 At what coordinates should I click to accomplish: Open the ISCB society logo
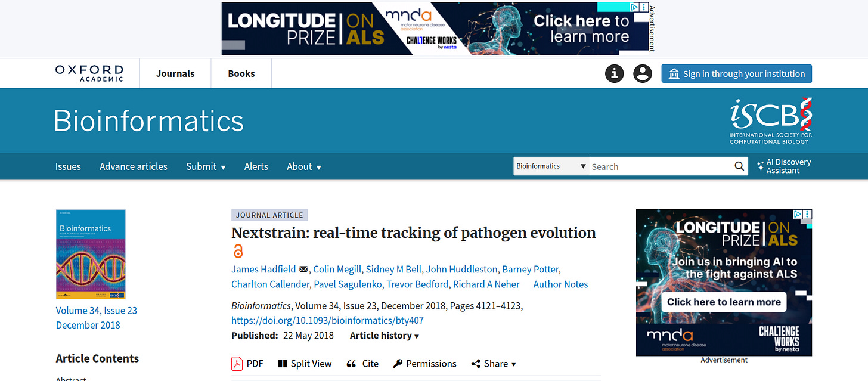coord(771,120)
